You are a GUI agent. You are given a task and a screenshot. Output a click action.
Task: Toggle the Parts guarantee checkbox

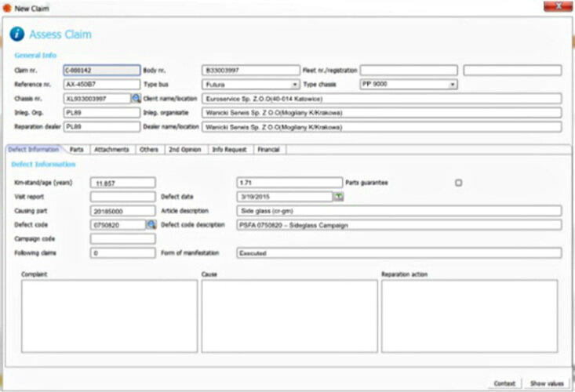[x=459, y=183]
